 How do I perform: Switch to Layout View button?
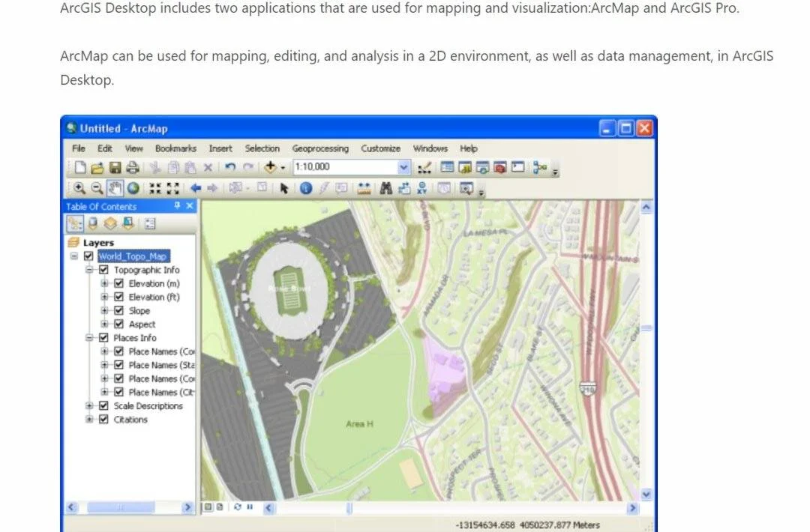[x=220, y=507]
